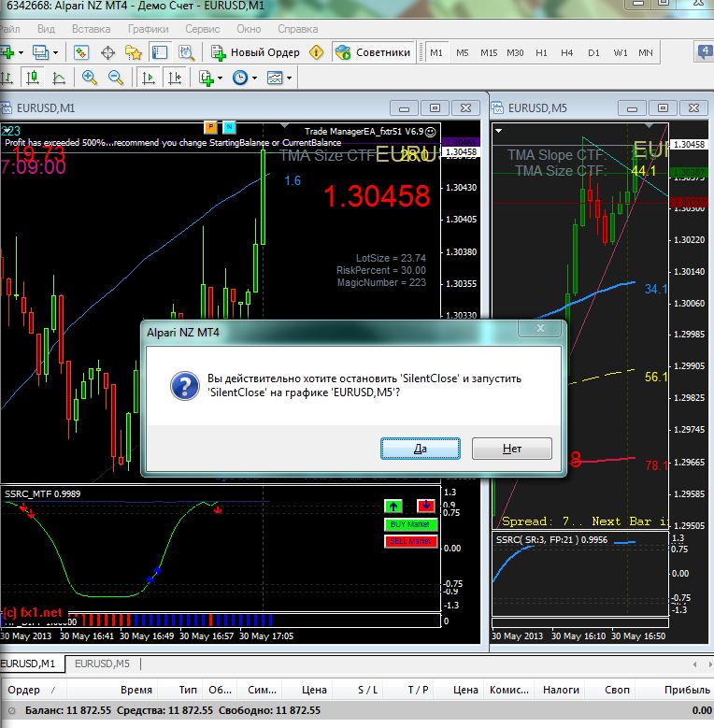The height and width of the screenshot is (728, 714).
Task: Open the Графики menu
Action: coord(148,29)
